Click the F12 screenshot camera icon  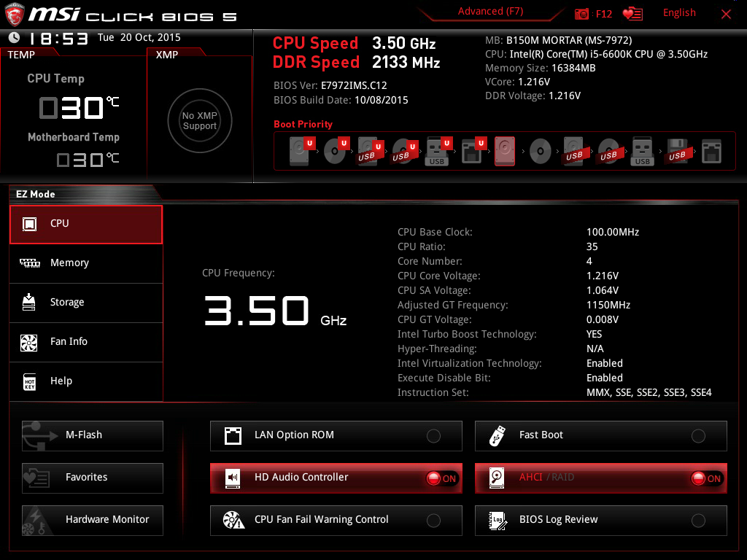[581, 15]
